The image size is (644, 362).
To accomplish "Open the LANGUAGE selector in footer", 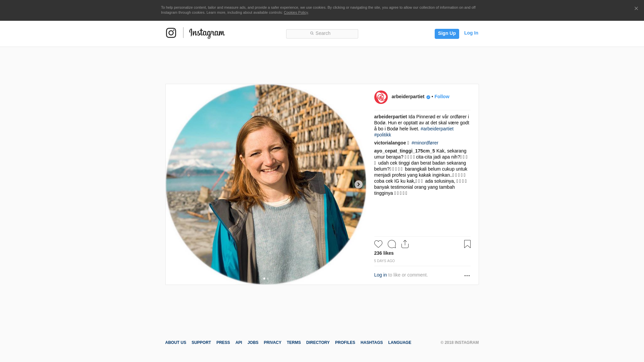I will click(399, 343).
